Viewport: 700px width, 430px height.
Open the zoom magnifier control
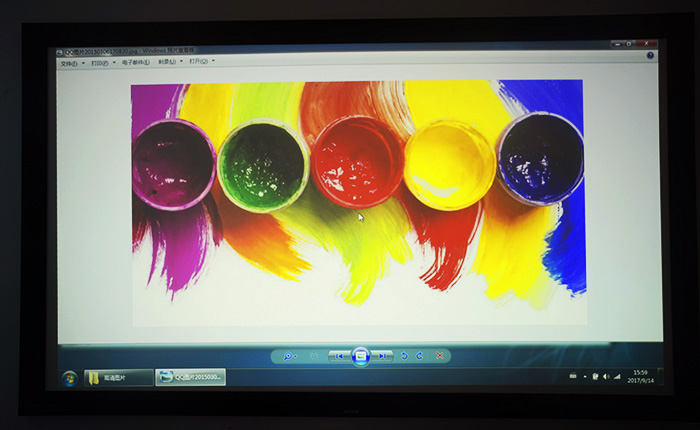click(x=289, y=356)
